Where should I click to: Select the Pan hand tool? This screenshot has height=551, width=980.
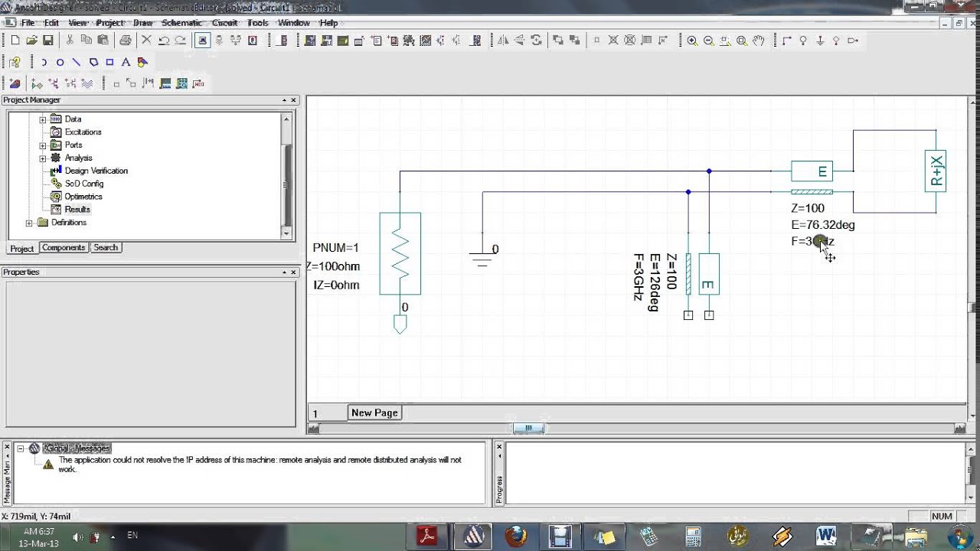[x=759, y=41]
